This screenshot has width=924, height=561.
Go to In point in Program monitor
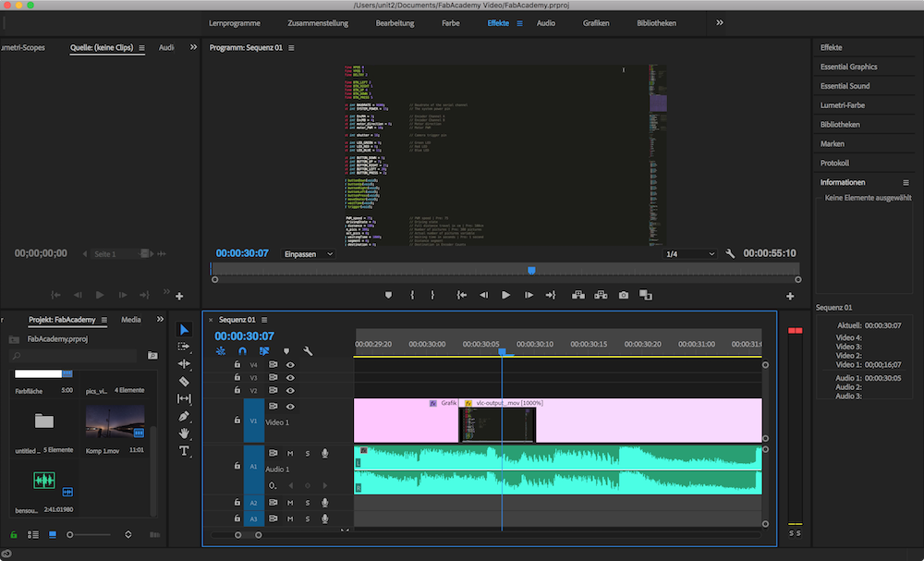tap(461, 295)
